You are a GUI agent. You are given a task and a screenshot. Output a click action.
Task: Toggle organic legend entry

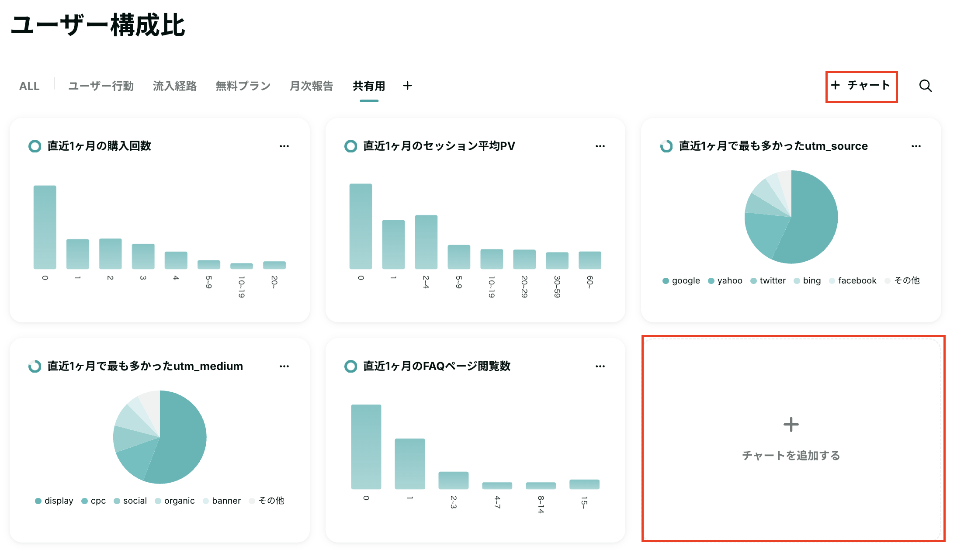pos(175,501)
